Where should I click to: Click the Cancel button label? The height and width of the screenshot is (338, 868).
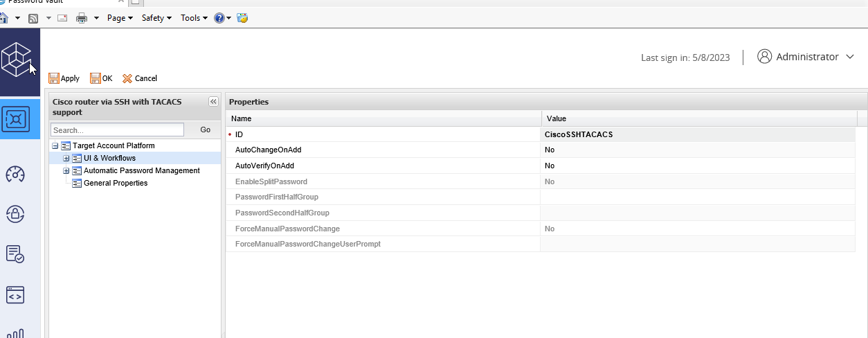(x=146, y=78)
